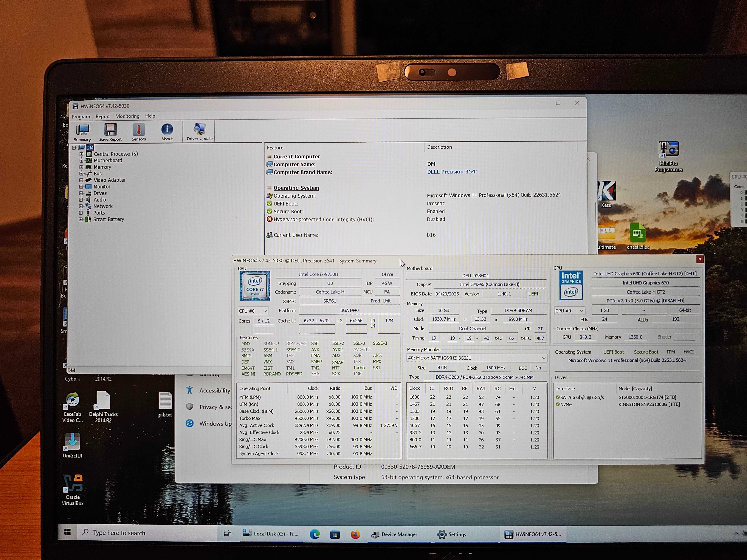Select Ports in the tree

click(x=99, y=213)
